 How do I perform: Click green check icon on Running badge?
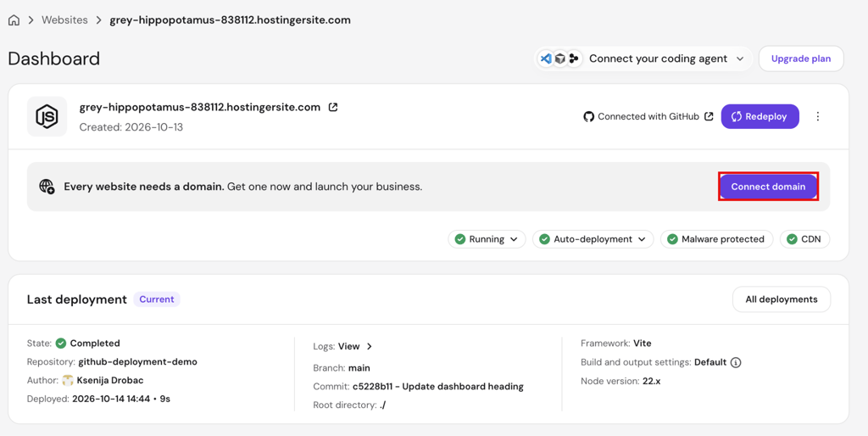[460, 239]
